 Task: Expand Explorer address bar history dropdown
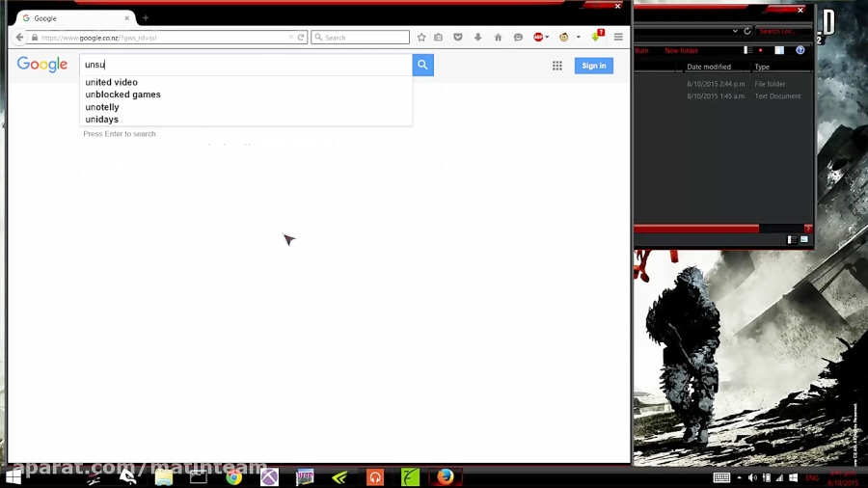pyautogui.click(x=735, y=31)
